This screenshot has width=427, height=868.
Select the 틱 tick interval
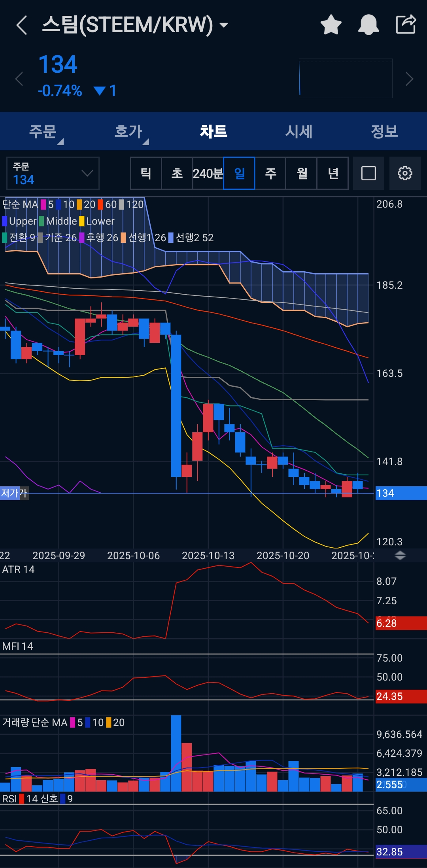[x=146, y=173]
